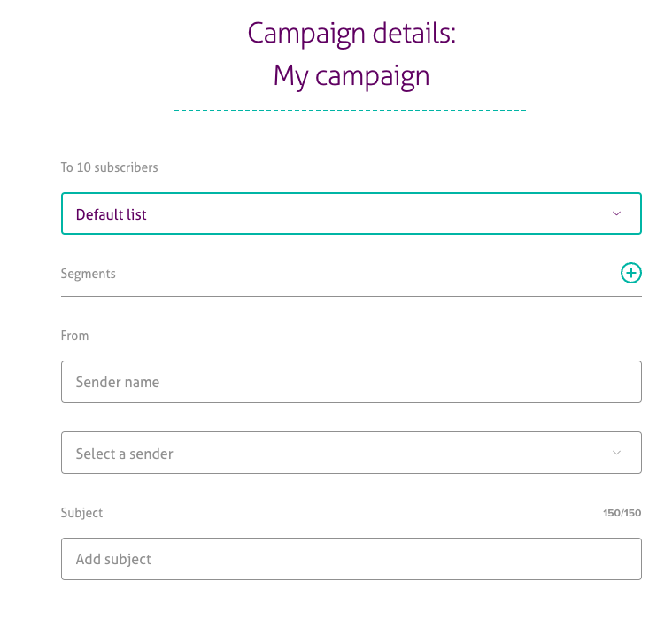Select the My campaign title text
The height and width of the screenshot is (636, 672).
351,75
